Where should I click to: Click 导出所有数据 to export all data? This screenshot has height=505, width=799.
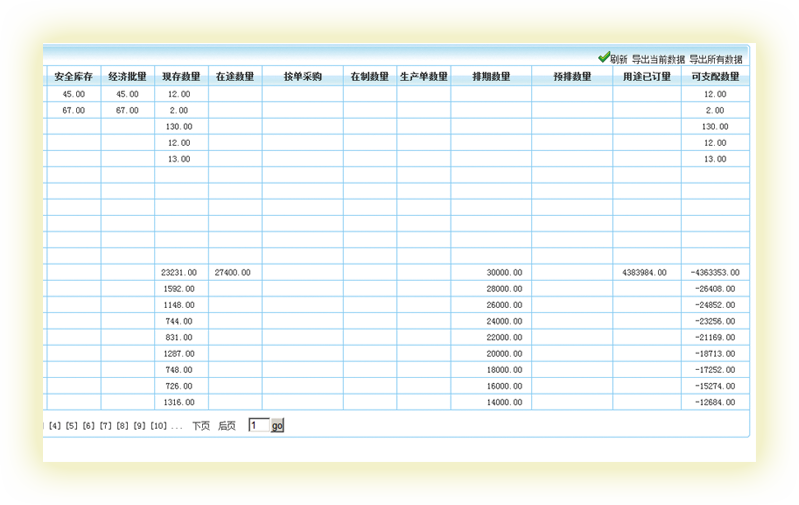coord(716,59)
